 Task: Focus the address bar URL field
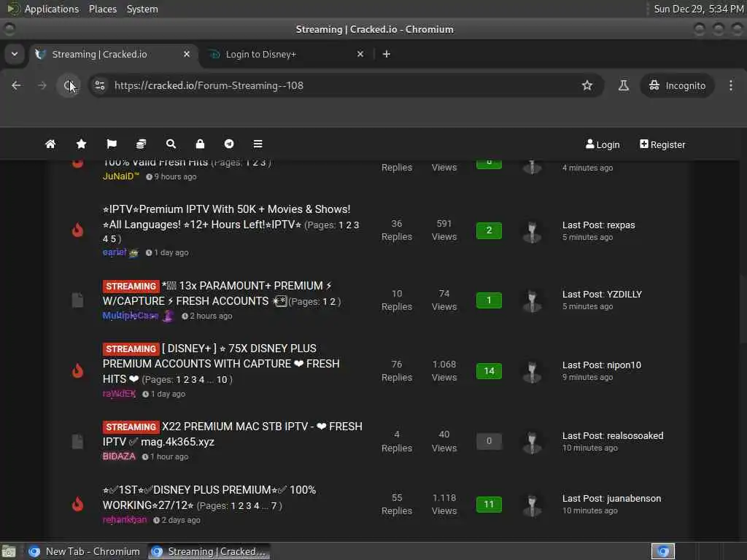pyautogui.click(x=343, y=85)
